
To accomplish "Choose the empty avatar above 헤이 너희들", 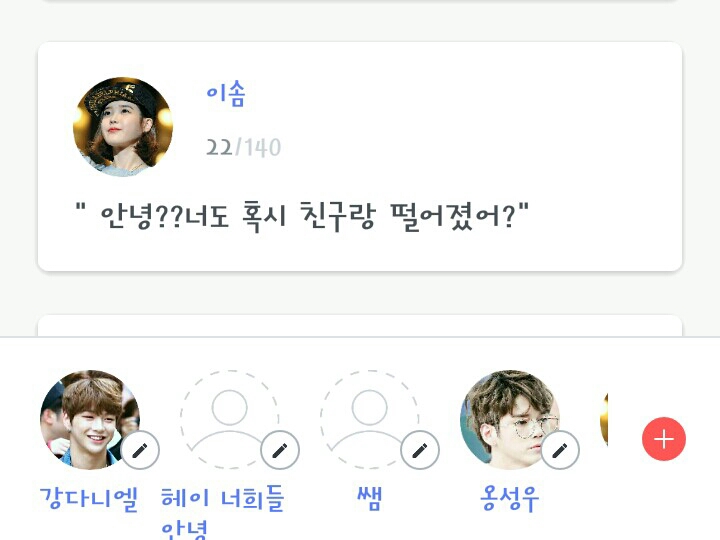I will click(230, 419).
